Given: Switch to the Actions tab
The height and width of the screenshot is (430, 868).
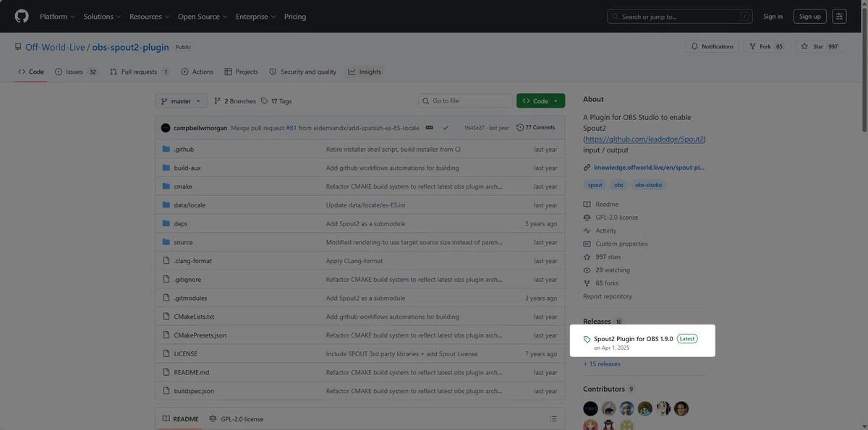Looking at the screenshot, I should (197, 72).
